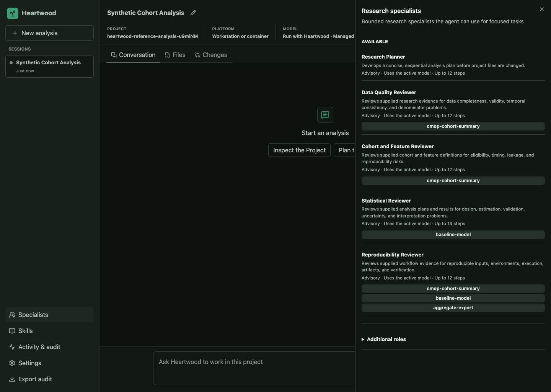Click the project name heartwood-reference-analysis-u9miNM

[x=153, y=36]
